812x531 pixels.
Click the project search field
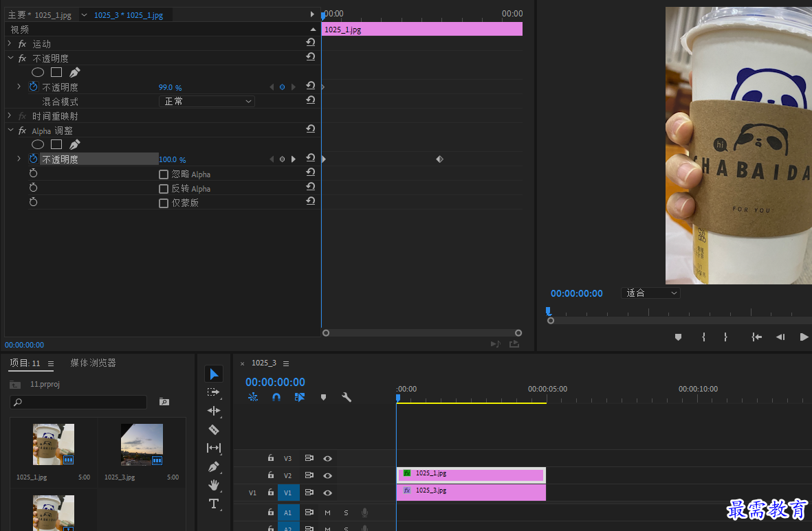[78, 402]
